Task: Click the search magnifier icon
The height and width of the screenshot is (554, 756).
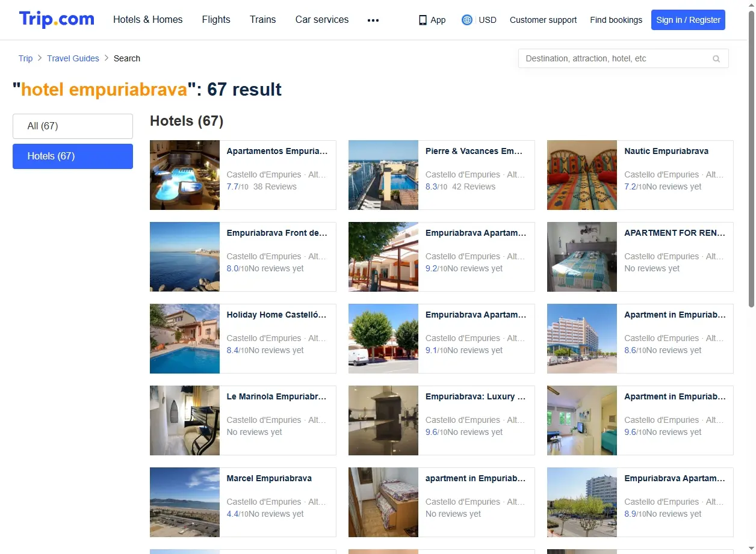Action: pyautogui.click(x=716, y=58)
